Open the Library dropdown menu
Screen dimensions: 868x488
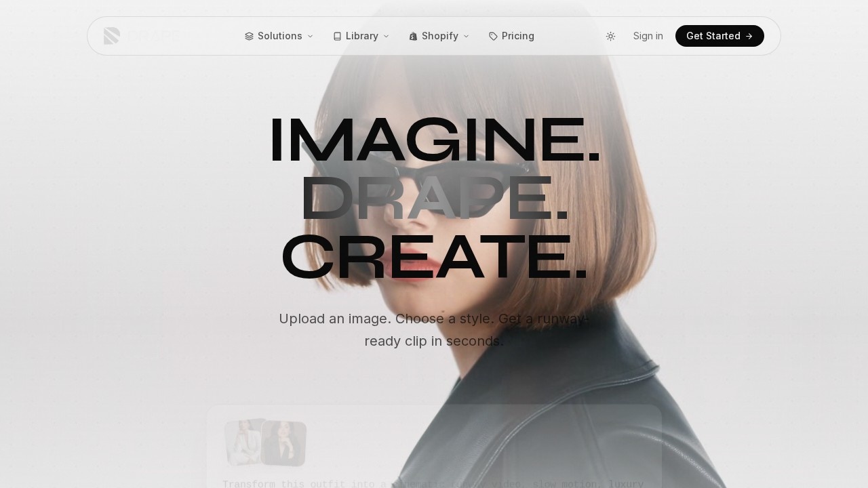point(361,36)
